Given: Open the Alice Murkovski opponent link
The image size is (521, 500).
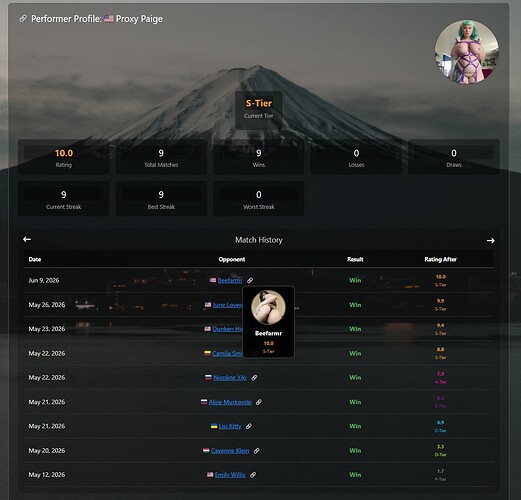Looking at the screenshot, I should (x=230, y=402).
